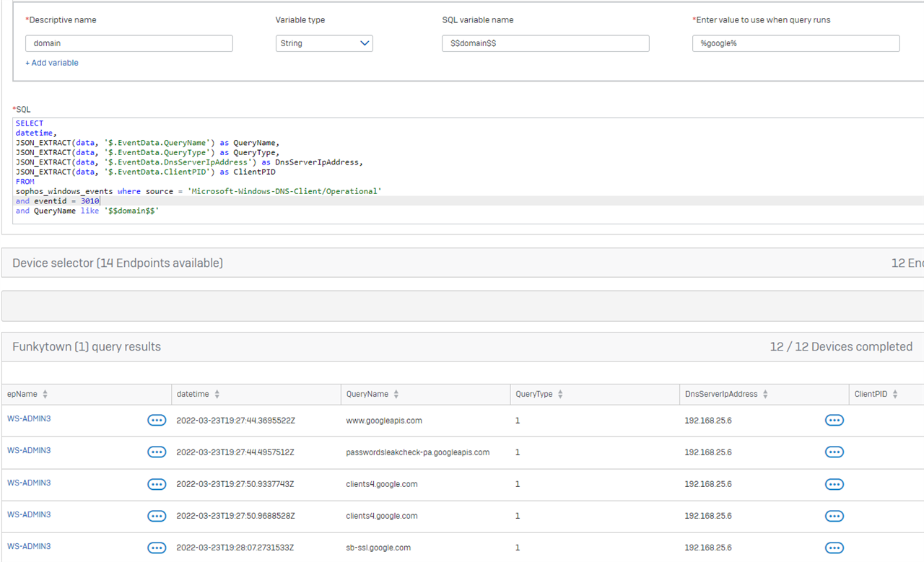Open WS-ADMIN3 link in passwordsleakcheck-pa row
Image resolution: width=924 pixels, height=562 pixels.
(x=29, y=450)
